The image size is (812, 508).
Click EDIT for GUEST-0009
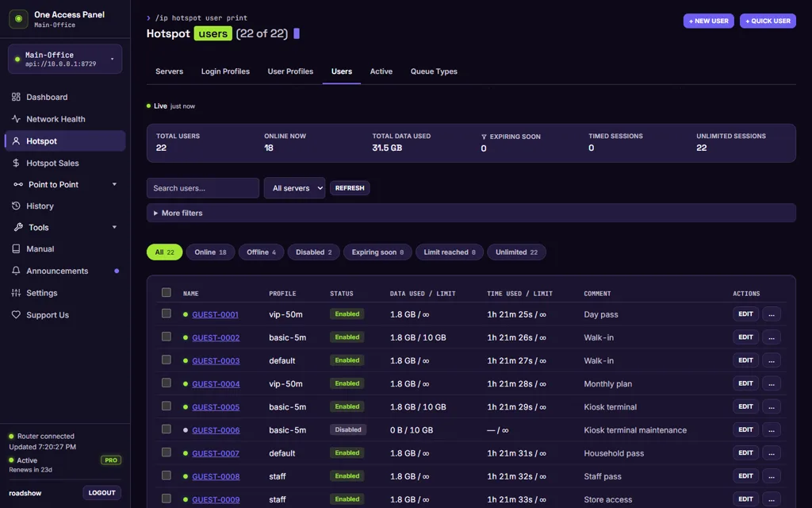(745, 499)
